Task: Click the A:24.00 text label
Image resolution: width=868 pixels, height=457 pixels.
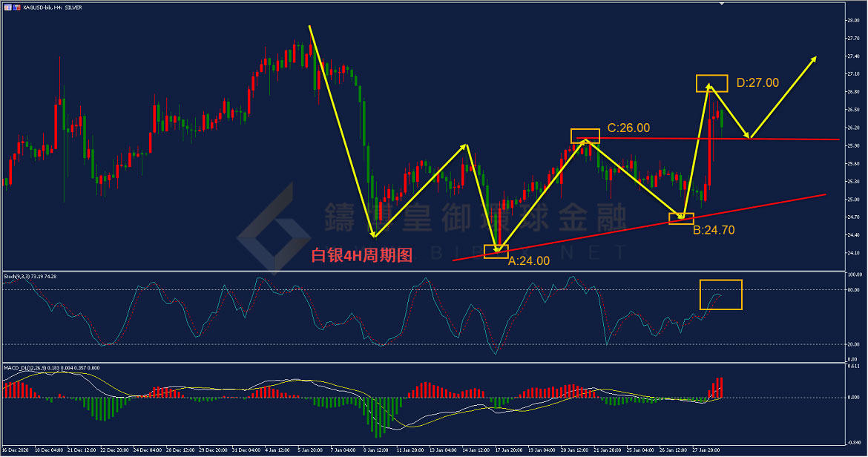Action: pos(529,260)
